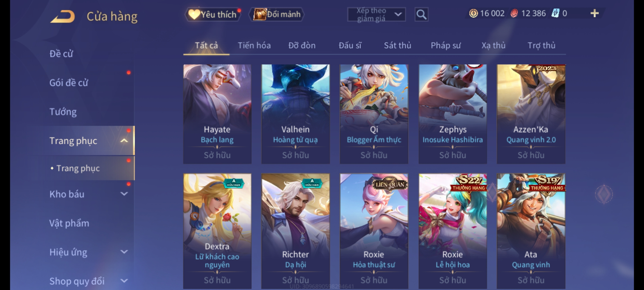
Task: Tap the plus icon to add currency
Action: [x=595, y=13]
